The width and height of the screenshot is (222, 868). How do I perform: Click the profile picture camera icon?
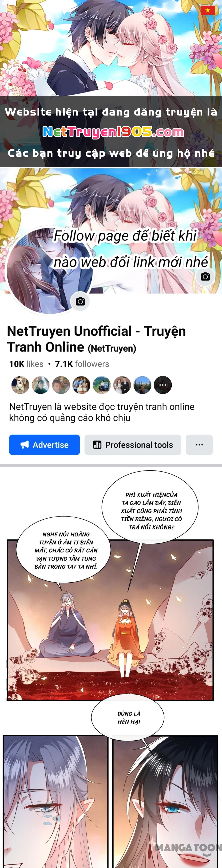tap(80, 301)
